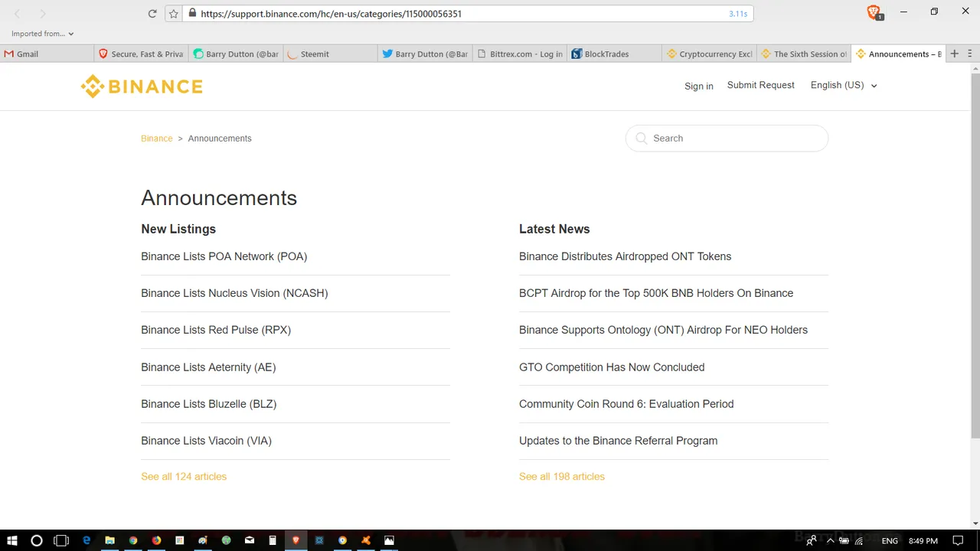The width and height of the screenshot is (980, 551).
Task: Click the browser address bar URL
Action: click(x=331, y=14)
